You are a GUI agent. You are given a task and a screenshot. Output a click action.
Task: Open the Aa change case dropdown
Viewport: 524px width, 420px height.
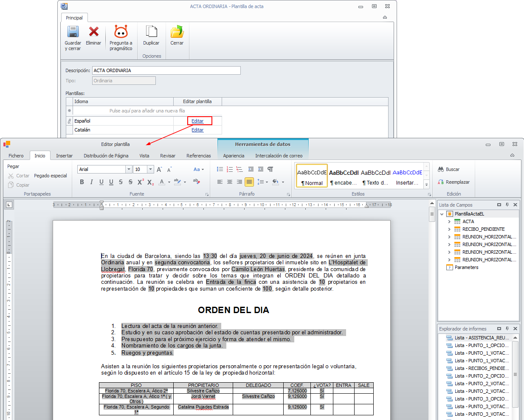[x=199, y=169]
